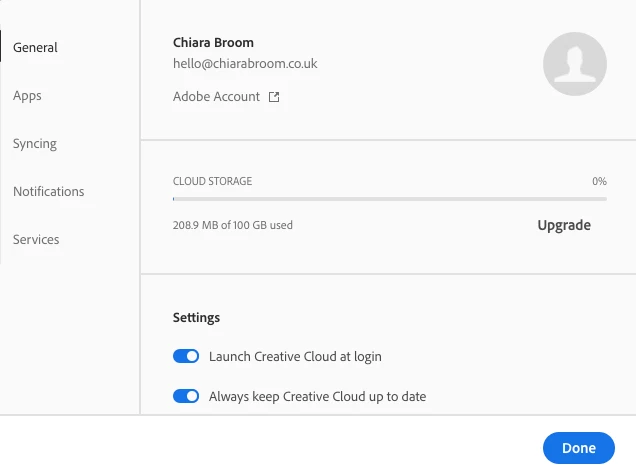Click the name Chiara Broom

(x=213, y=43)
